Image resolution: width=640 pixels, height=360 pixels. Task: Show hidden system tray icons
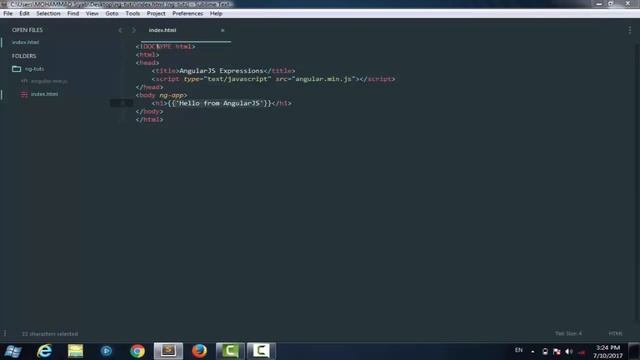click(533, 351)
